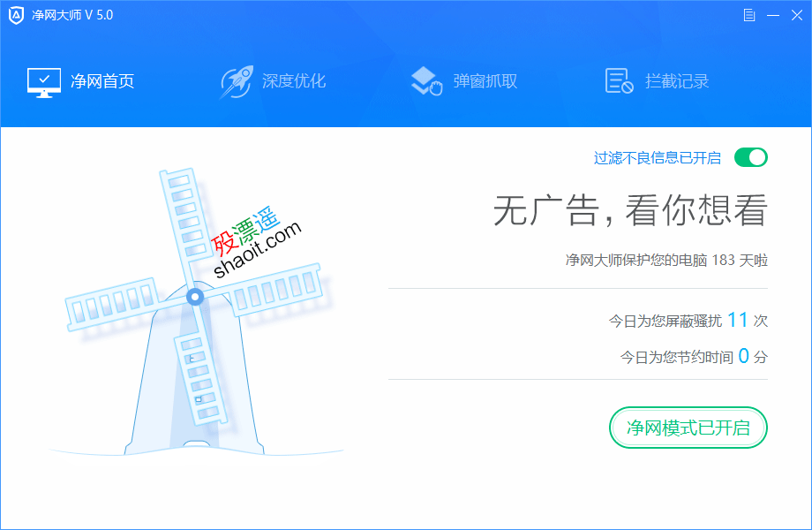Click the 无广告,看你想看 headline

[x=629, y=211]
